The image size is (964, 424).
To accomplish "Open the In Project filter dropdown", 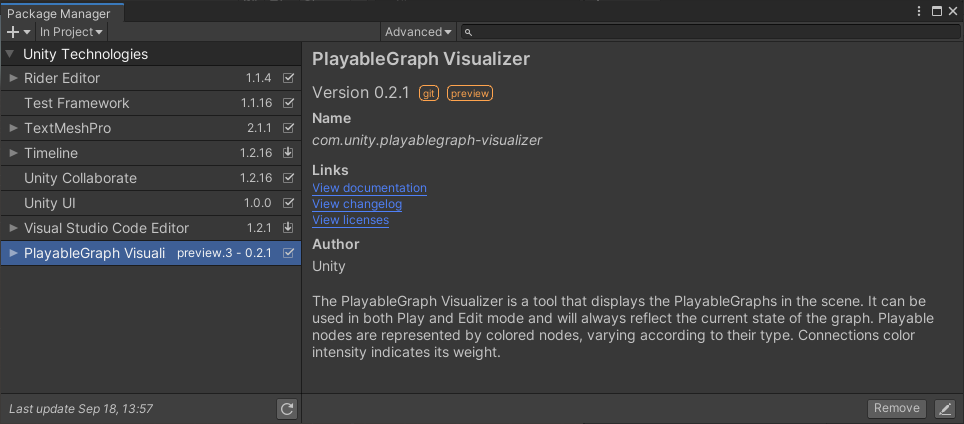I will coord(71,32).
